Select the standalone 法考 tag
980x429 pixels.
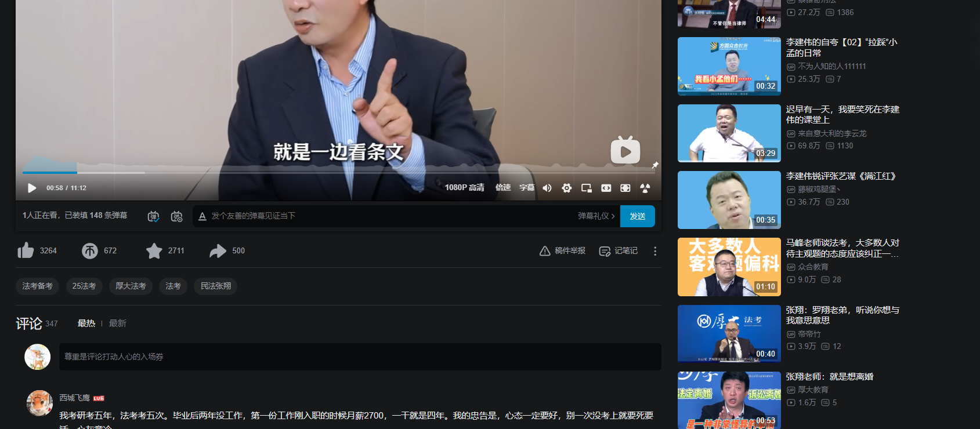click(x=173, y=286)
